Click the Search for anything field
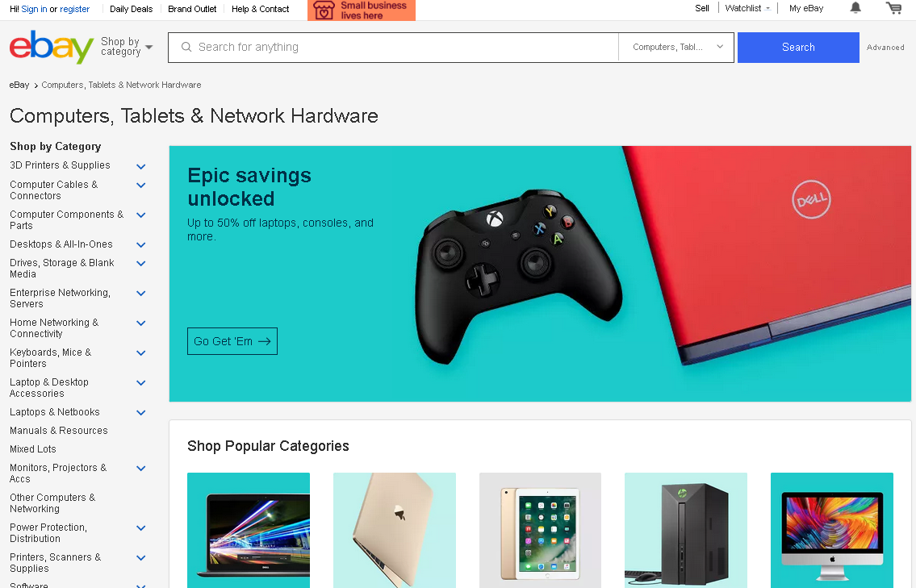 pos(393,48)
